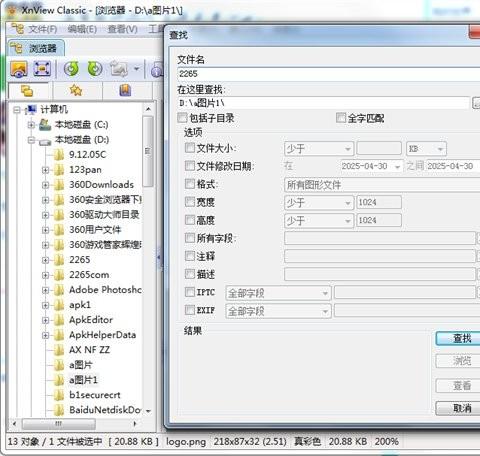Check the 注释 option

(190, 256)
